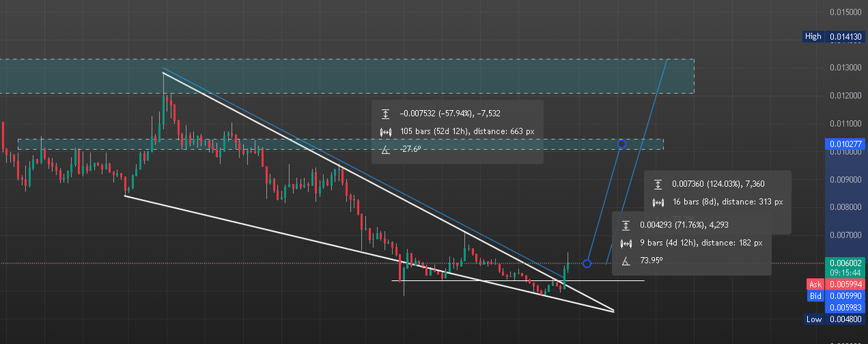Screen dimensions: 868x344
Task: Click the price-range icon beside -0.007532 (-57.94%)
Action: point(386,114)
